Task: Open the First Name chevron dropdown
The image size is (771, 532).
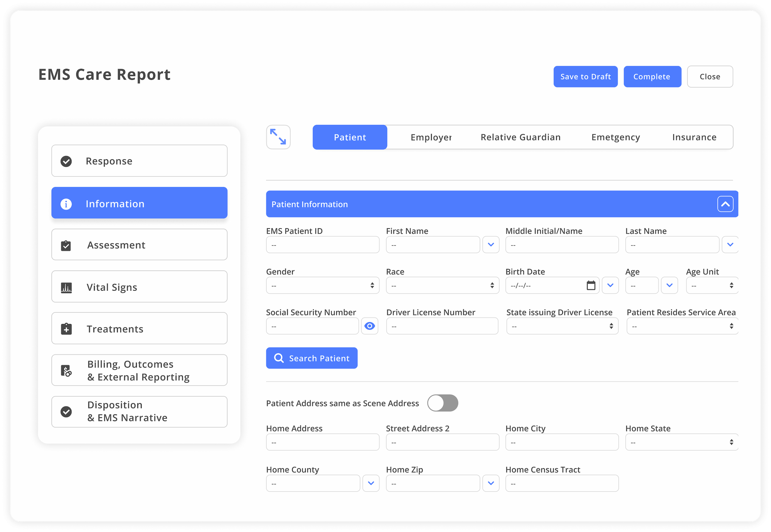Action: pyautogui.click(x=491, y=245)
